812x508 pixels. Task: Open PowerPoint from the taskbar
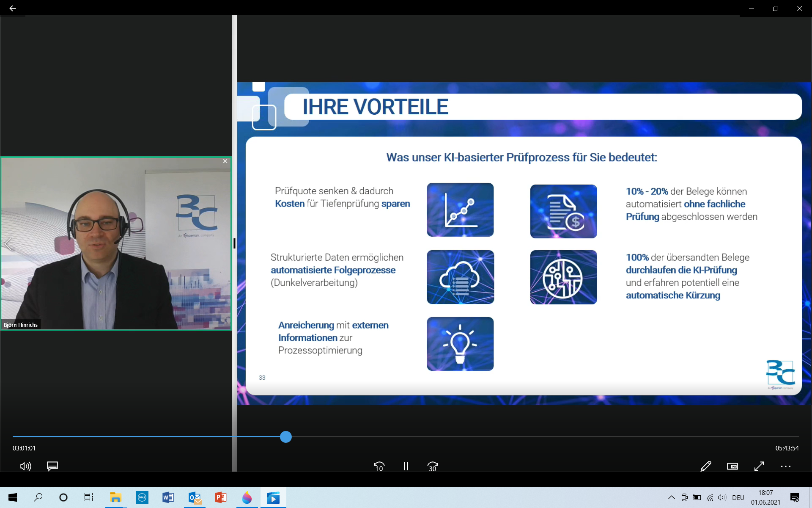(220, 497)
